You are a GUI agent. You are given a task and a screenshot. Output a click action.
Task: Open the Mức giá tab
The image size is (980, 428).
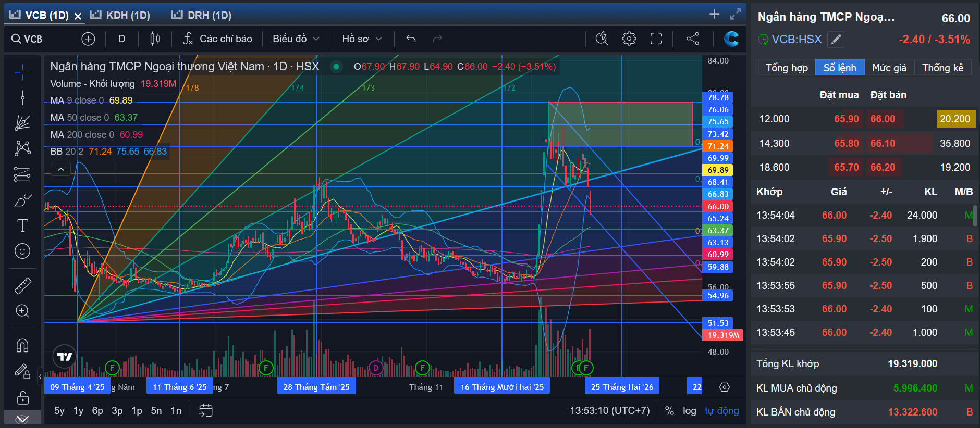click(889, 68)
